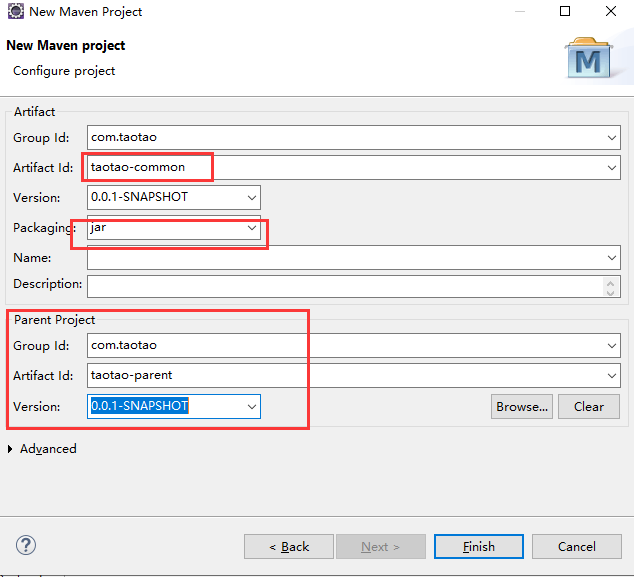This screenshot has height=577, width=634.
Task: Open the Name field dropdown arrow
Action: 612,258
